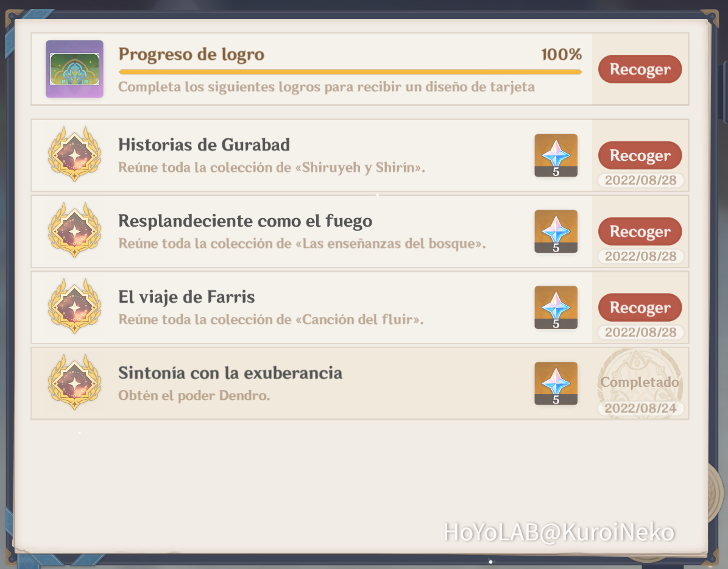Select the Resplandeciente como el fuego medal icon

[x=74, y=231]
